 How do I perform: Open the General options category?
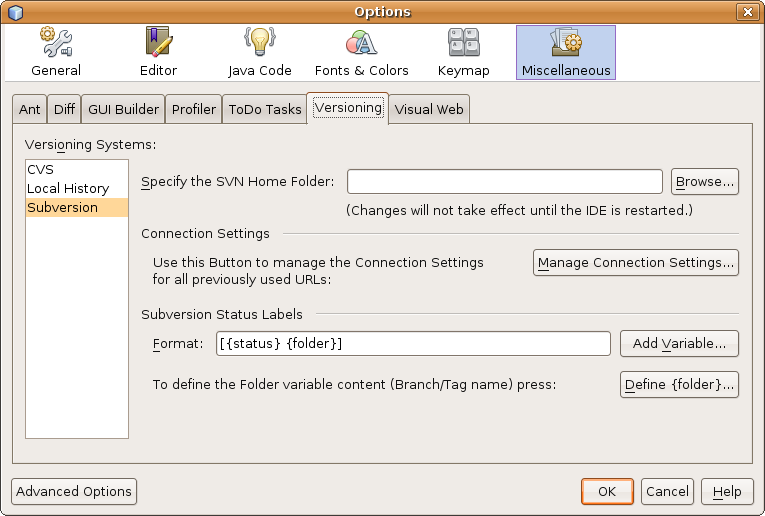[56, 52]
